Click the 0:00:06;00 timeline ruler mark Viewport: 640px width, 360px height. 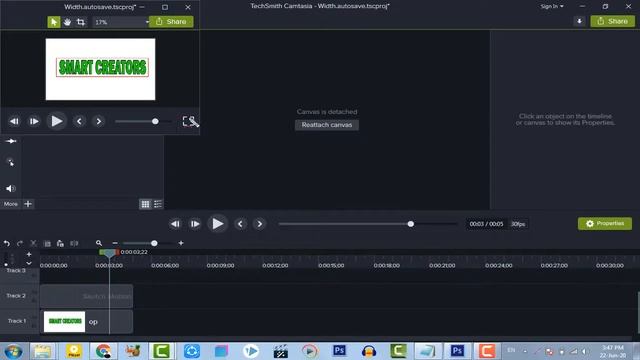165,265
